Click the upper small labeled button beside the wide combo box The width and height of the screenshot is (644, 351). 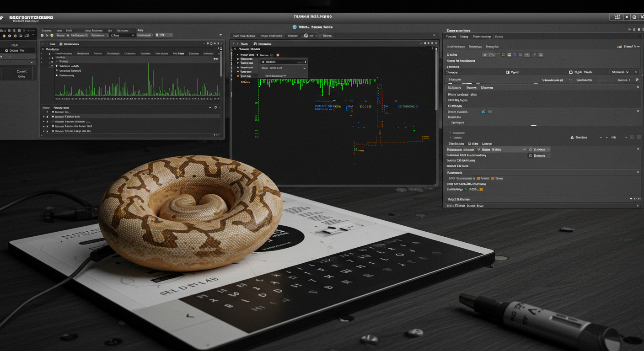coord(539,149)
